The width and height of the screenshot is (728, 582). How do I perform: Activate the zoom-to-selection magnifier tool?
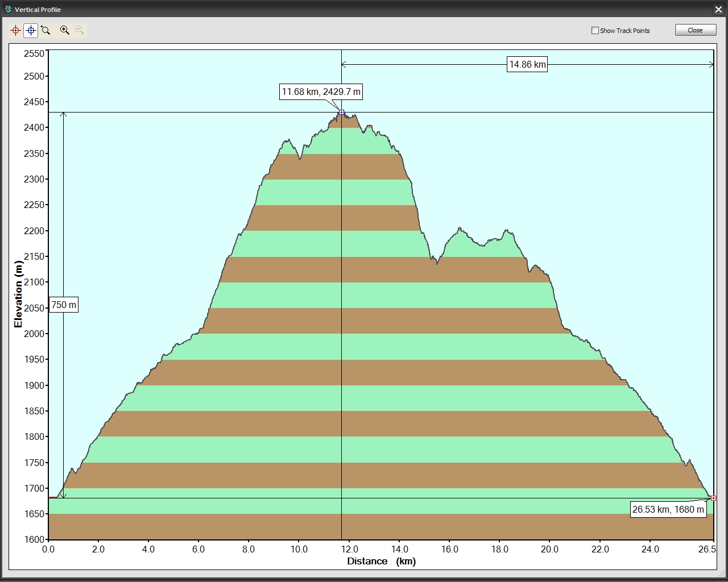[45, 31]
